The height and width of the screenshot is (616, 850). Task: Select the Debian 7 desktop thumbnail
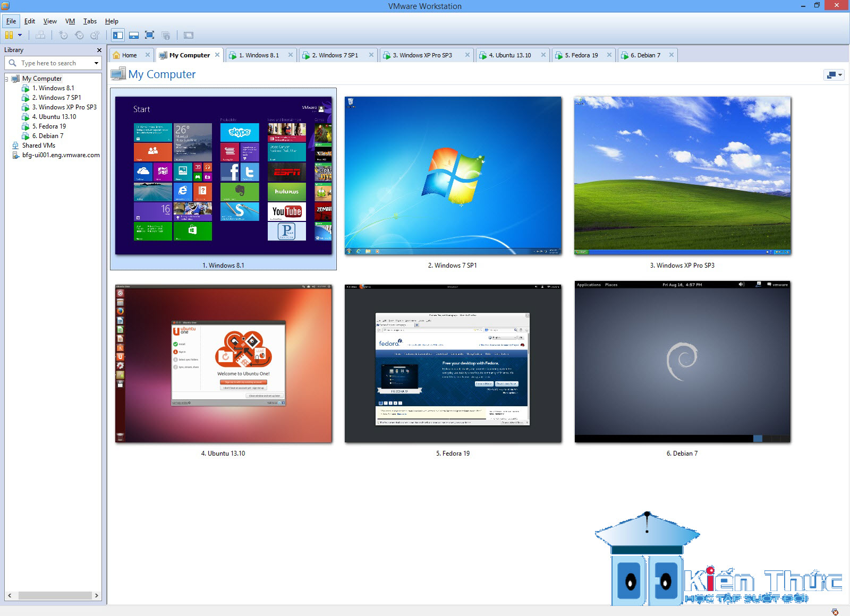[683, 362]
